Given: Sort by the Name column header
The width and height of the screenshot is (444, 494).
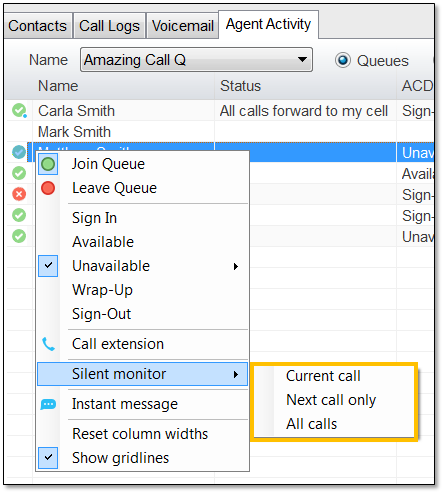Looking at the screenshot, I should [58, 86].
